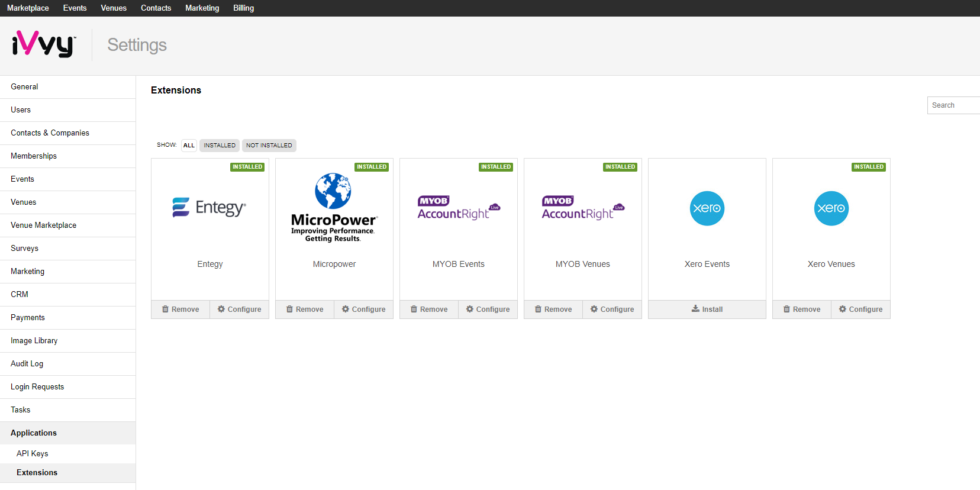Click INSTALLED badge on Entegy card
980x490 pixels.
pyautogui.click(x=247, y=167)
